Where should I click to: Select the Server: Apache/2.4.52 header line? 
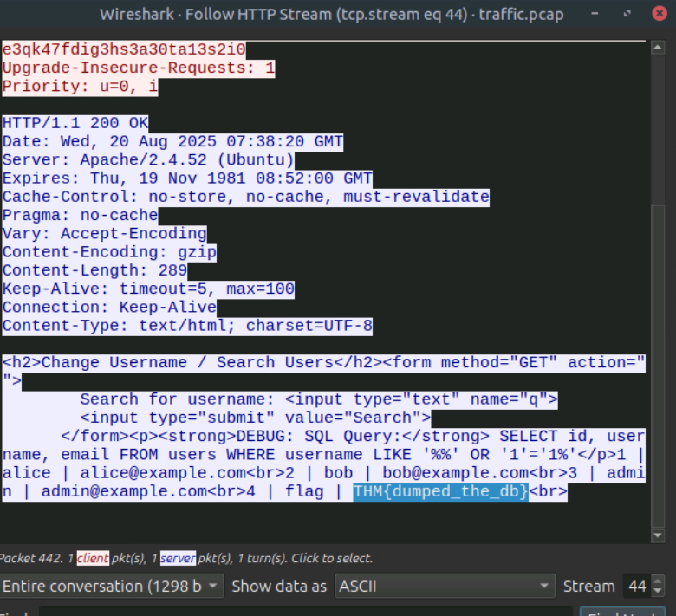[147, 160]
